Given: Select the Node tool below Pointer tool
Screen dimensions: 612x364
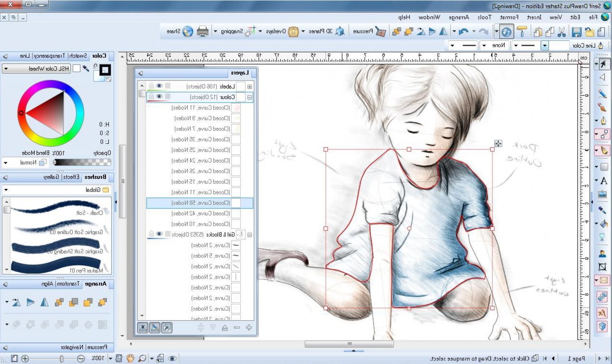Looking at the screenshot, I should pos(602,77).
